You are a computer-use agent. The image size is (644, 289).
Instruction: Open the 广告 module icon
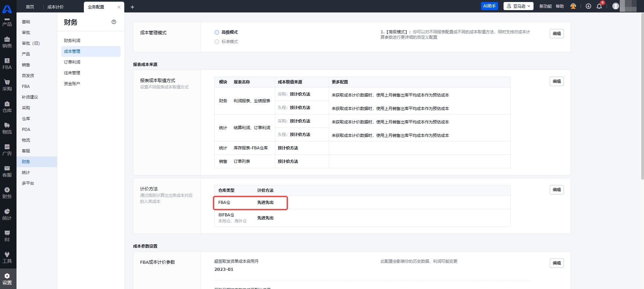click(7, 150)
